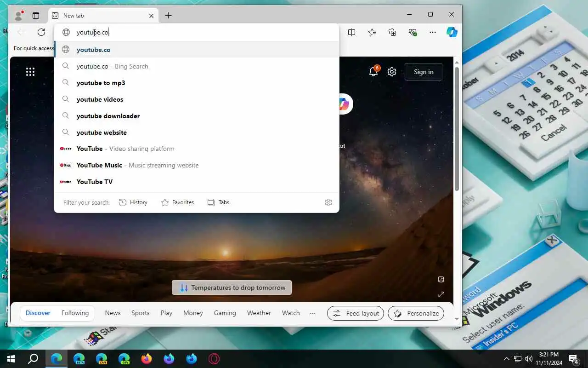Click Microsoft Edge taskbar icon
This screenshot has width=588, height=368.
(57, 359)
